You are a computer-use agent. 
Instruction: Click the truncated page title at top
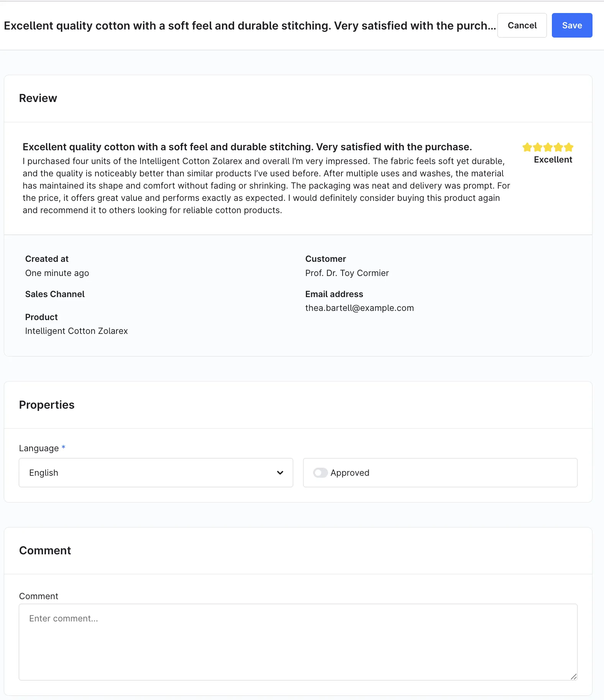pyautogui.click(x=250, y=26)
